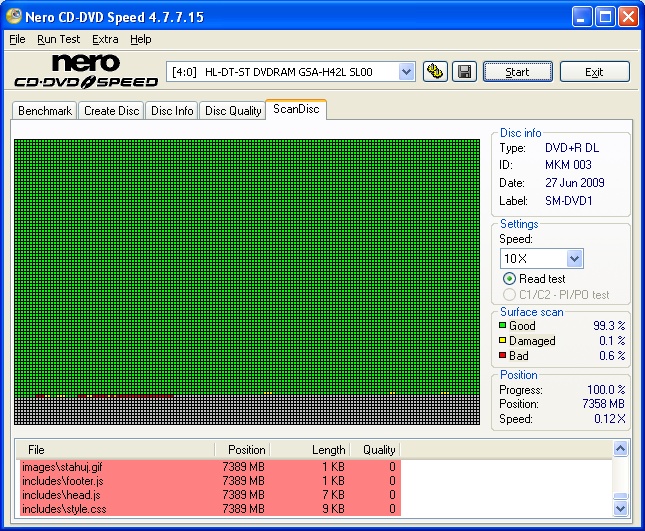645x531 pixels.
Task: Click the Nero disc icon in title bar
Action: click(x=14, y=16)
